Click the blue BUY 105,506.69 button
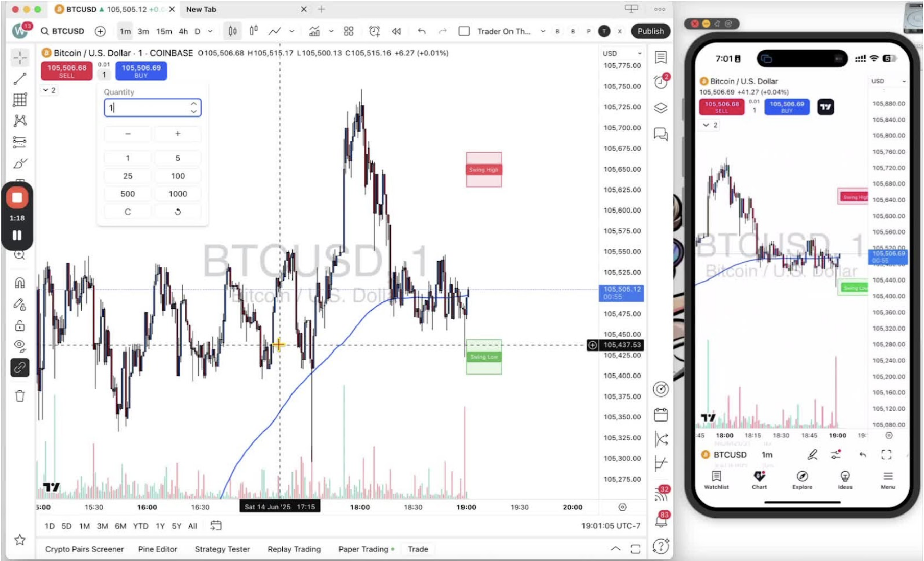924x561 pixels. pyautogui.click(x=141, y=71)
